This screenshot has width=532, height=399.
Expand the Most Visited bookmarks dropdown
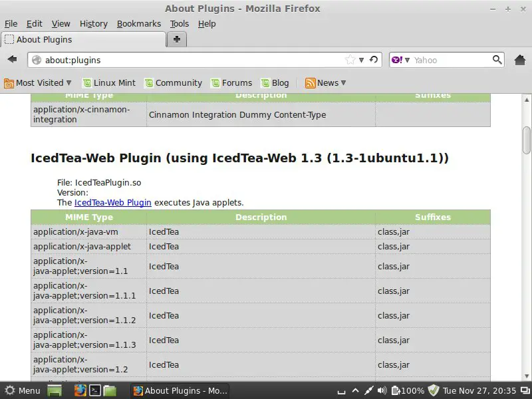click(x=38, y=82)
